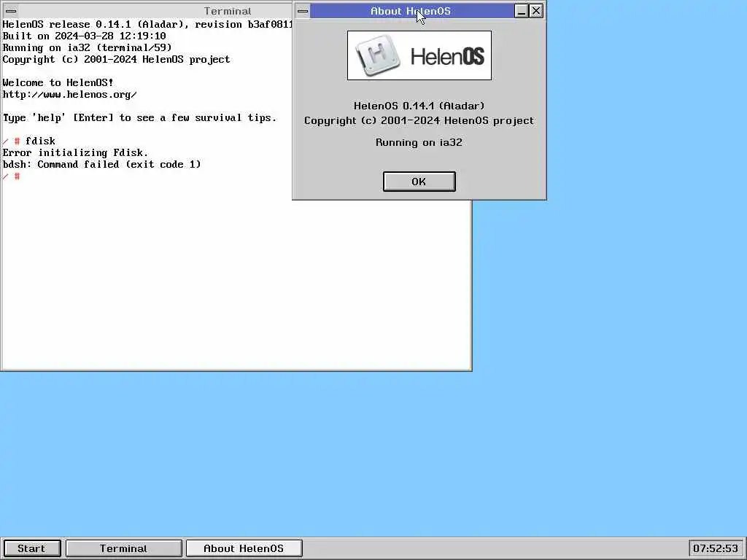Viewport: 747px width, 560px height.
Task: Minimize the About HelenOS window
Action: (x=522, y=11)
